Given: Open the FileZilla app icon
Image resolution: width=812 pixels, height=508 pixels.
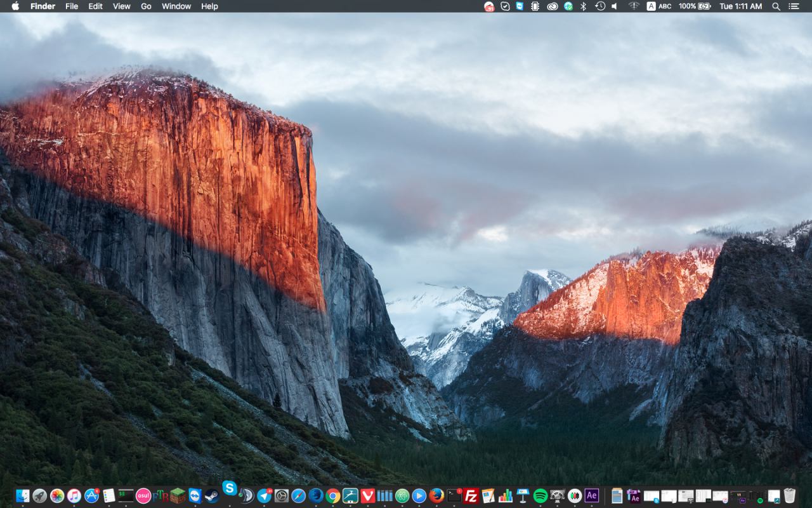Looking at the screenshot, I should click(471, 496).
